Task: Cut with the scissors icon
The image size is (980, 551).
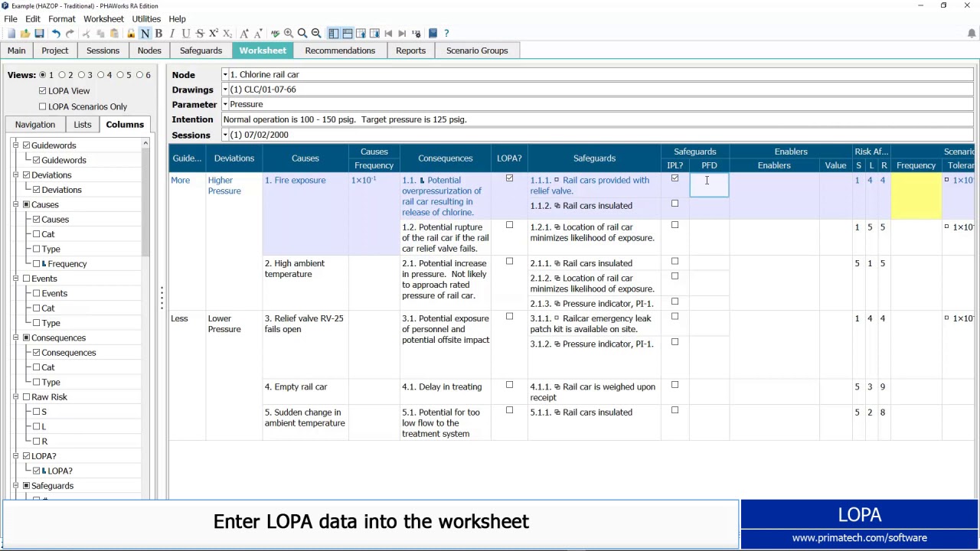Action: coord(86,34)
